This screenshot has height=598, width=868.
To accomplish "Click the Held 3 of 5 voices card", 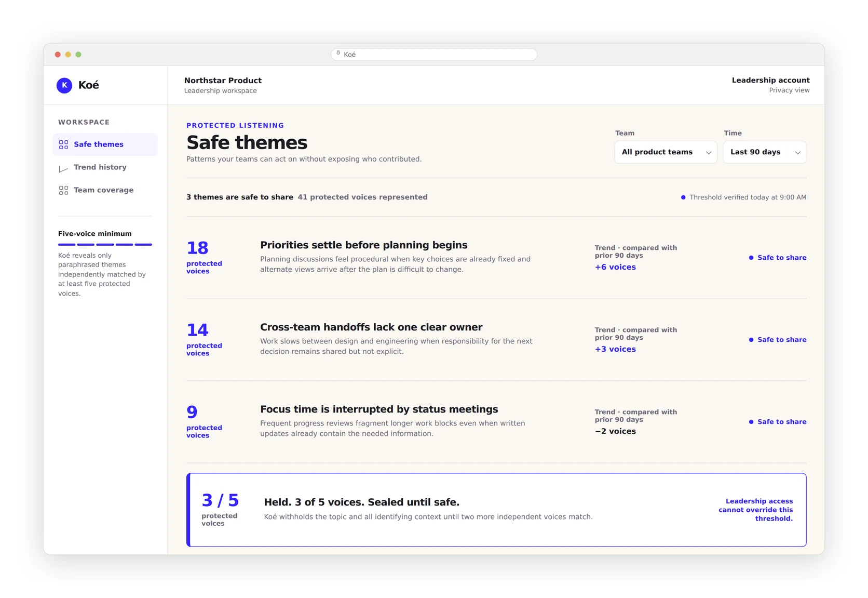I will tap(496, 510).
